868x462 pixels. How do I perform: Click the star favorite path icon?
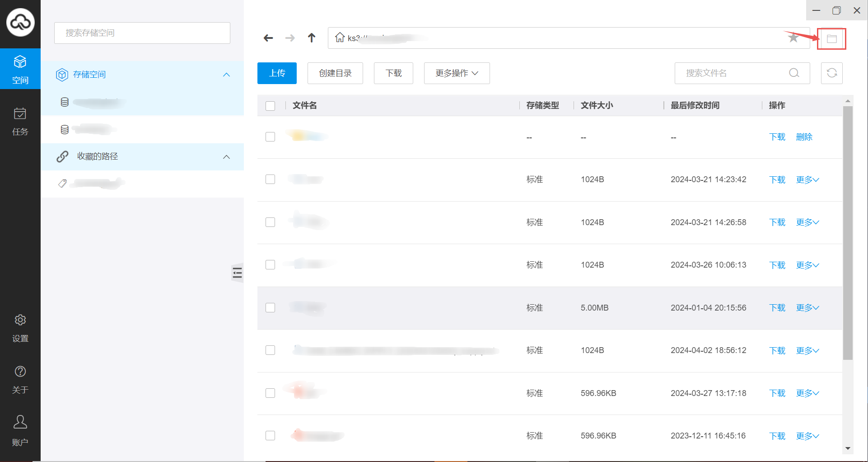(793, 38)
